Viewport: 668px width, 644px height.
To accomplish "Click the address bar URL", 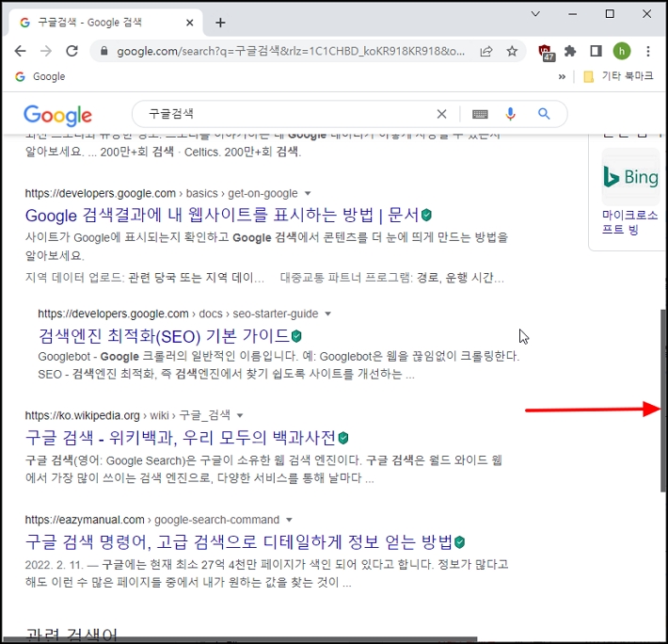I will click(291, 51).
